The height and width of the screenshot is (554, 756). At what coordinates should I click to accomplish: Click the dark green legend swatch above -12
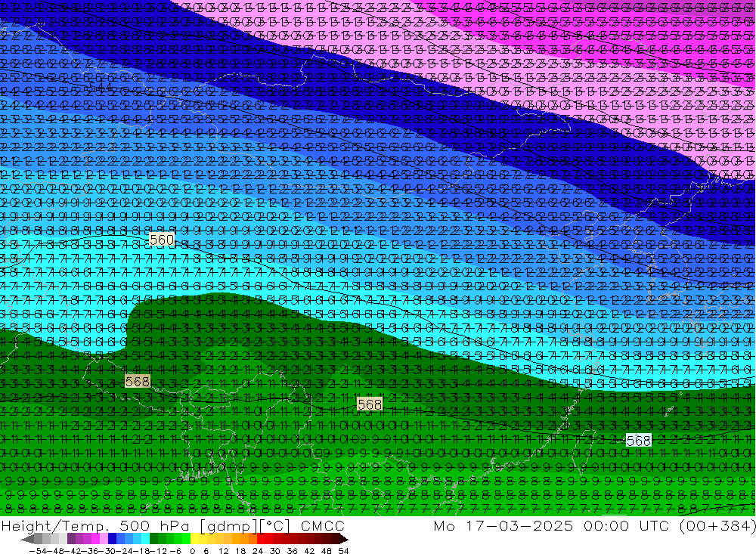click(153, 539)
